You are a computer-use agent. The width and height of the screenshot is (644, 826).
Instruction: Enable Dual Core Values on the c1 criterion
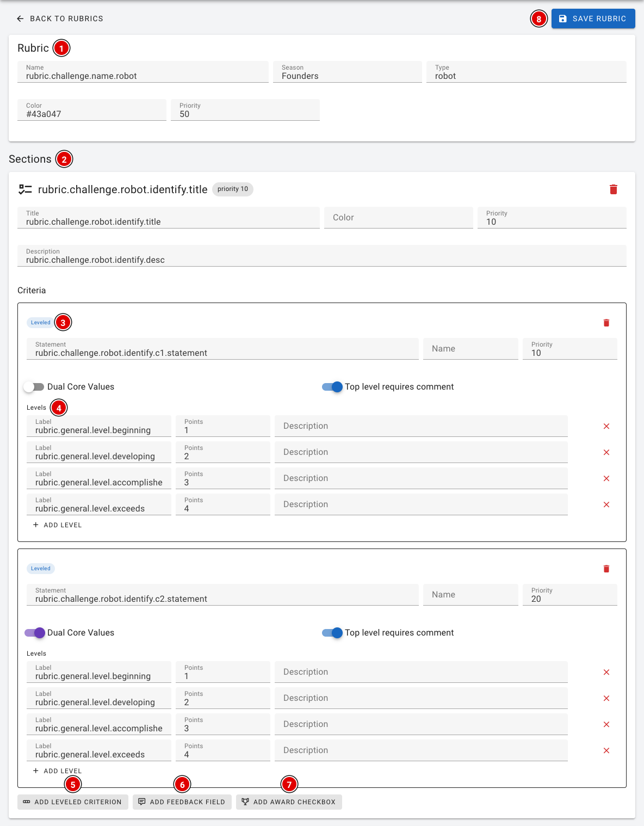coord(34,387)
